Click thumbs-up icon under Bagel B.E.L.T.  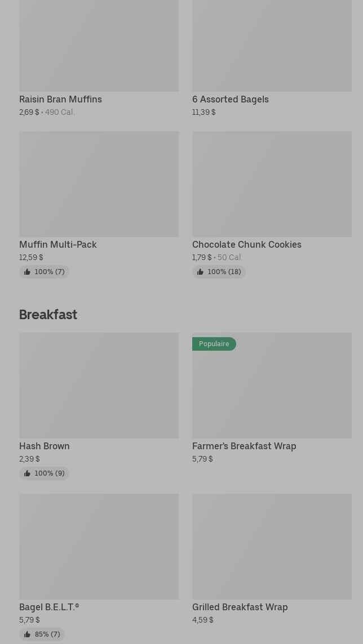coord(27,634)
